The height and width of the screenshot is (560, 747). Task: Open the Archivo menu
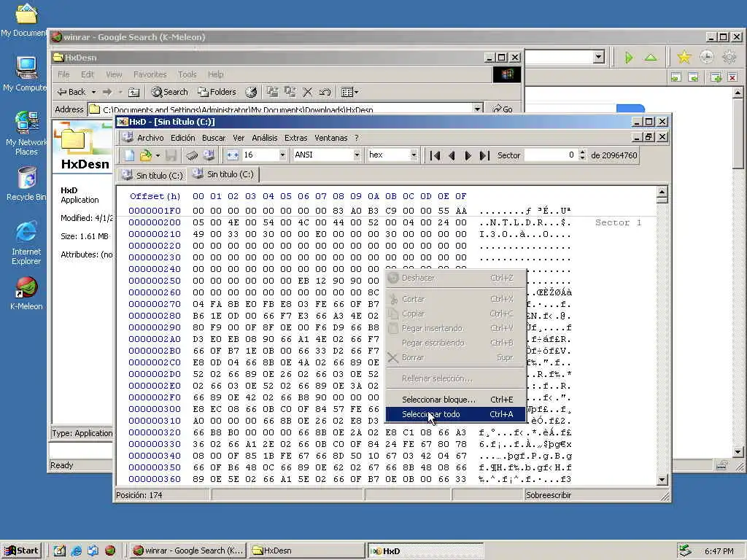[x=150, y=138]
